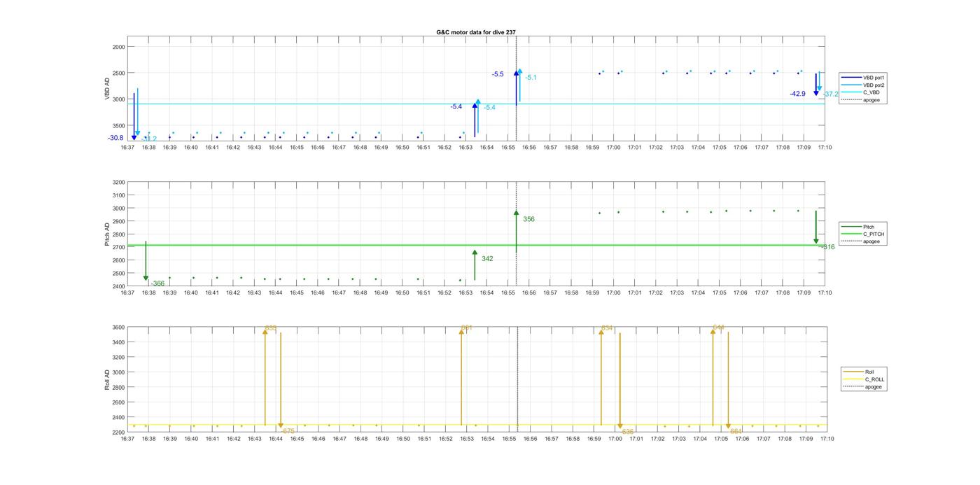Click the 644 roll annotation
Image resolution: width=980 pixels, height=485 pixels.
[x=718, y=328]
